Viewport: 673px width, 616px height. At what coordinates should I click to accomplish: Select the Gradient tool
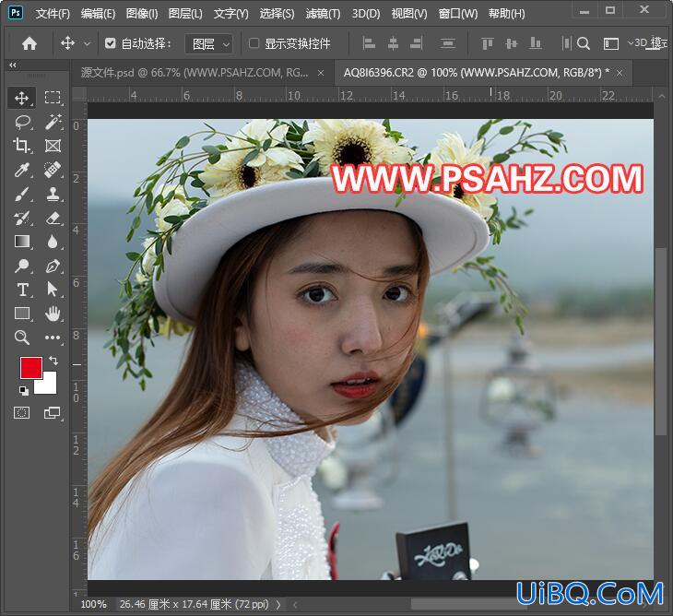(x=21, y=243)
